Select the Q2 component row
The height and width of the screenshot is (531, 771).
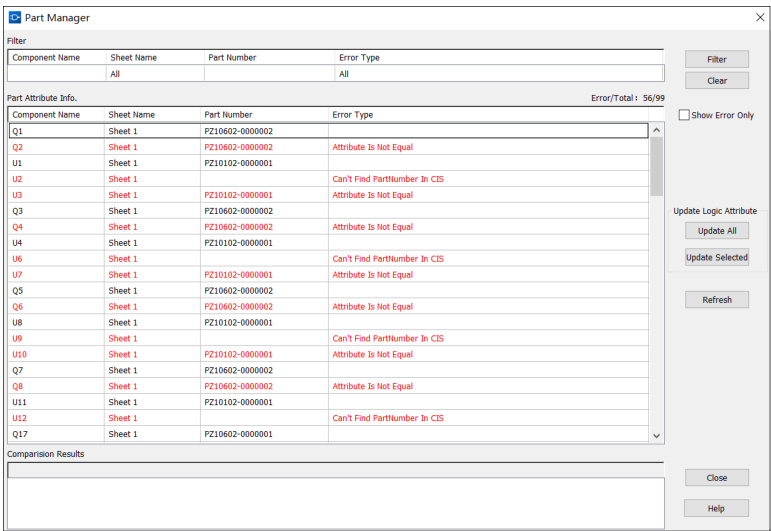19,147
